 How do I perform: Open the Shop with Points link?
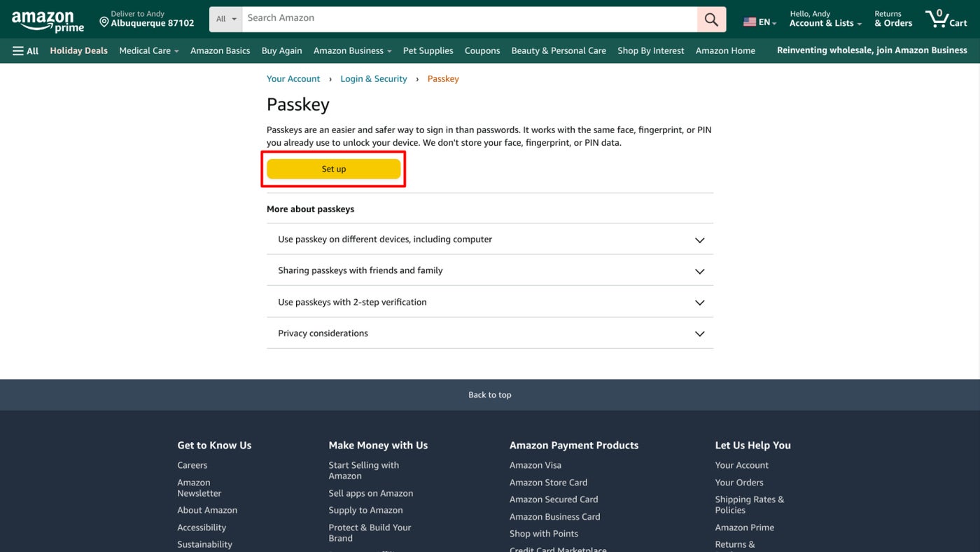pyautogui.click(x=544, y=534)
